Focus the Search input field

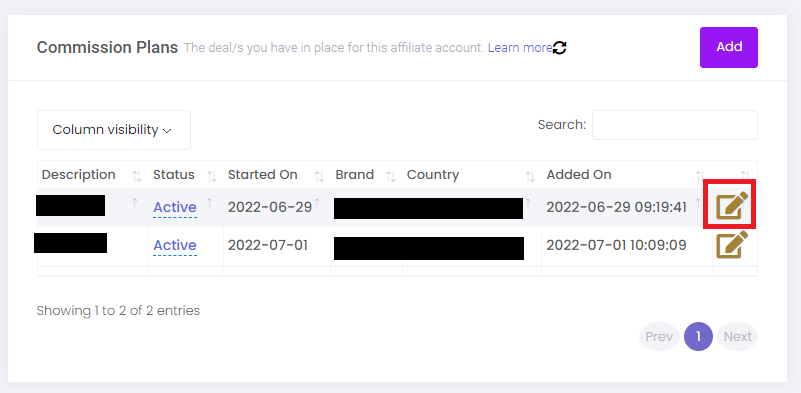[675, 125]
